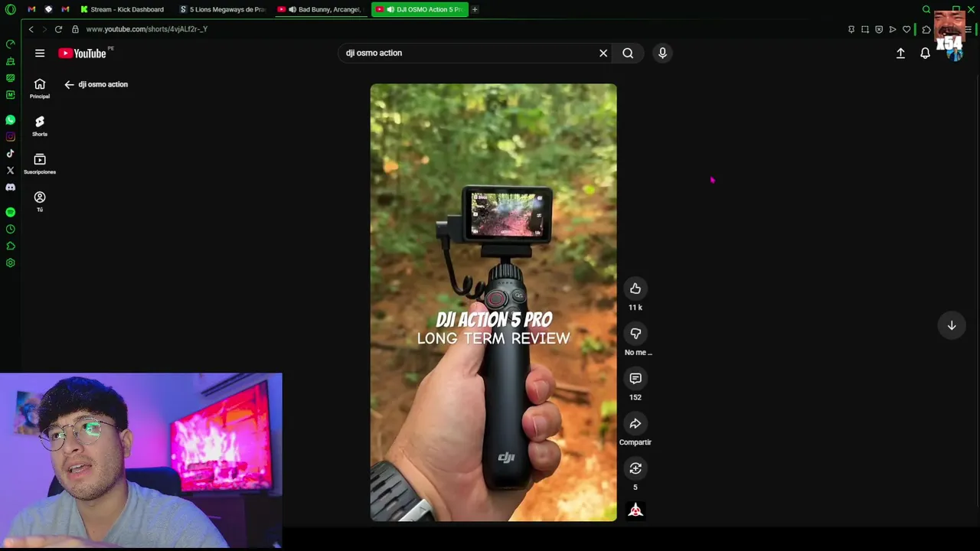Go back with arrow beside 'dji osmo action'
The image size is (980, 551).
tap(69, 84)
